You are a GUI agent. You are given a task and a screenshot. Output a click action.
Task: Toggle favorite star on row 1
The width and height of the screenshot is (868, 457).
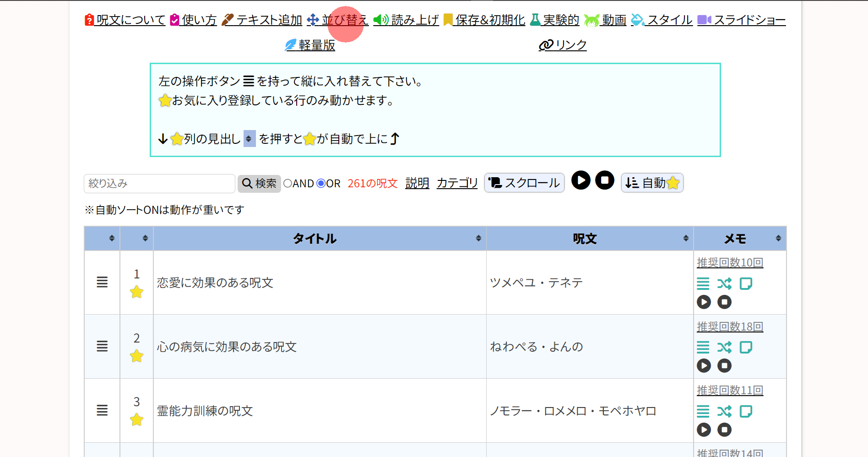136,292
